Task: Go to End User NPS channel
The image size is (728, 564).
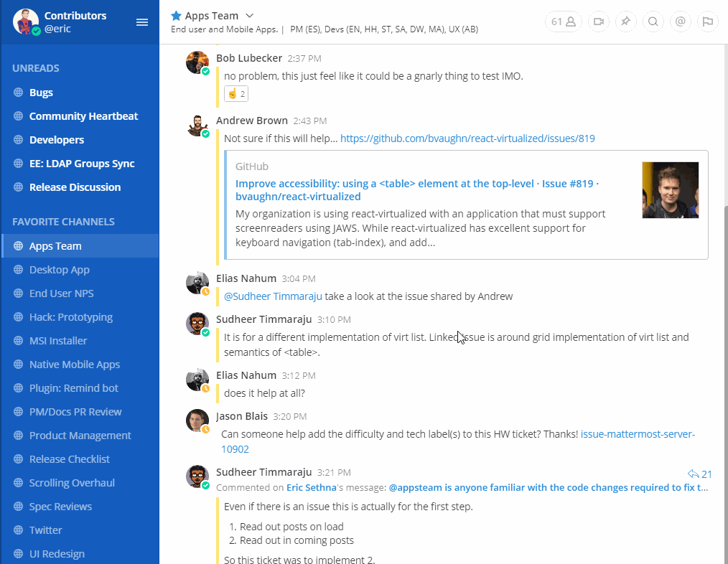Action: pyautogui.click(x=80, y=293)
